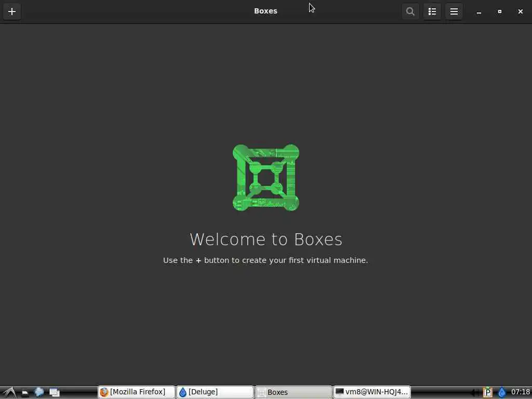
Task: Close the Boxes window
Action: 520,11
